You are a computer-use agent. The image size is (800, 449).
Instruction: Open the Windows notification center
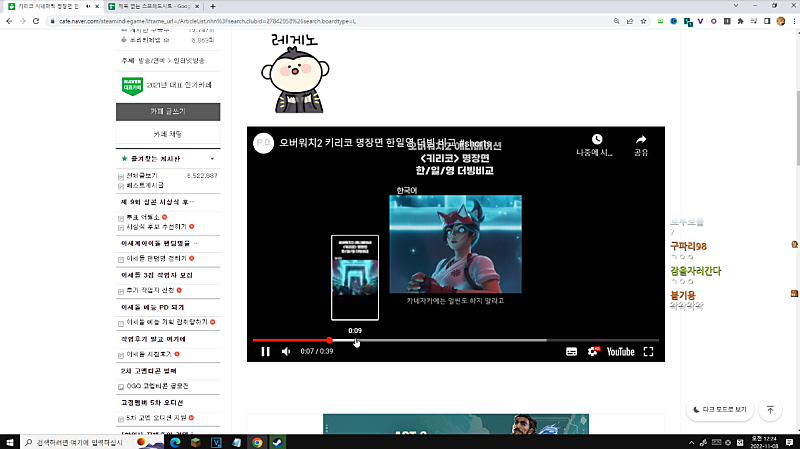click(x=789, y=442)
